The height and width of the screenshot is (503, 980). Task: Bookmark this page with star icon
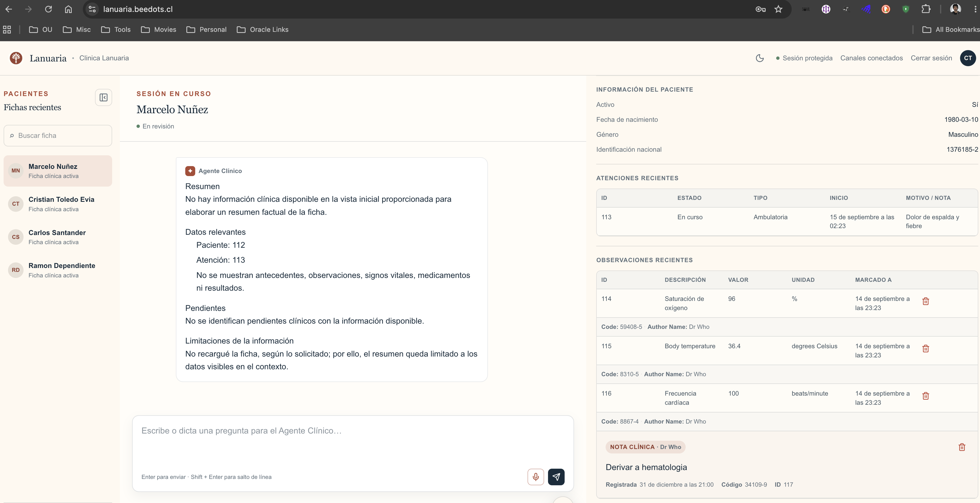pos(778,9)
